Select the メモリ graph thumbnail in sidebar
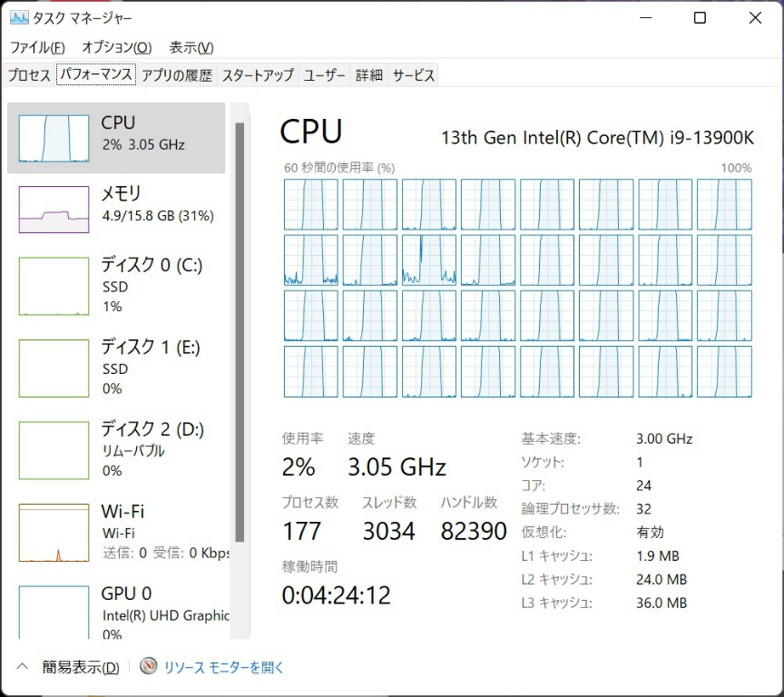This screenshot has height=697, width=784. click(x=54, y=210)
